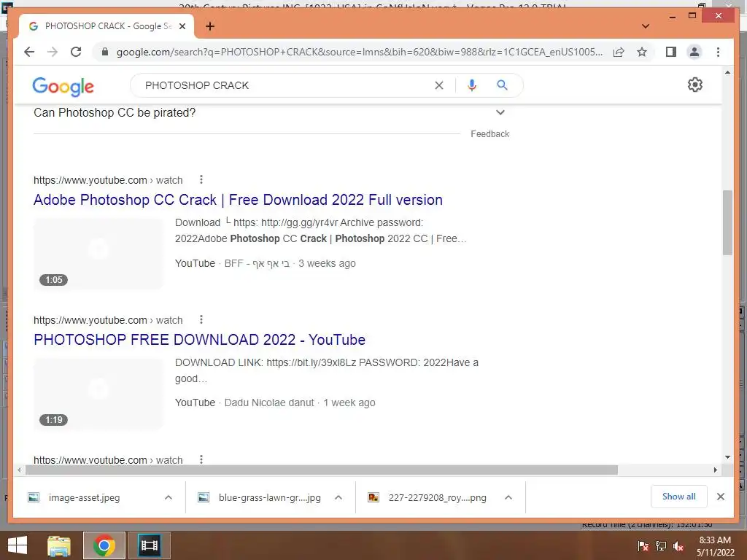Open downloaded blue-grass-lawn-gr....jpg
This screenshot has height=560, width=747.
(x=269, y=497)
